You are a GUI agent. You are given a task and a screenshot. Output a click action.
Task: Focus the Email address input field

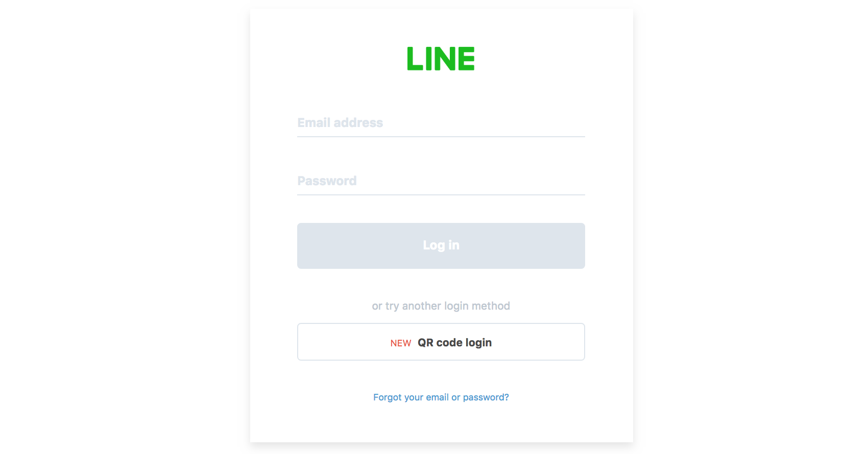441,123
